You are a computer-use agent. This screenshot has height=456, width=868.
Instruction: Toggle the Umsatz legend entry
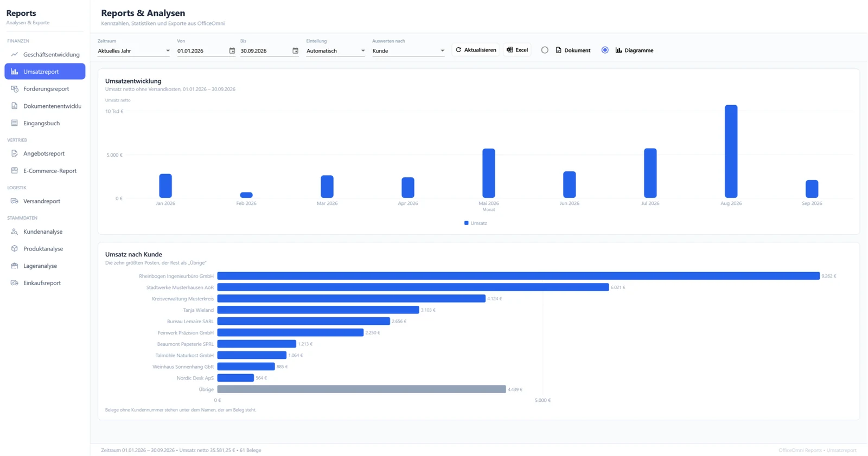tap(476, 223)
